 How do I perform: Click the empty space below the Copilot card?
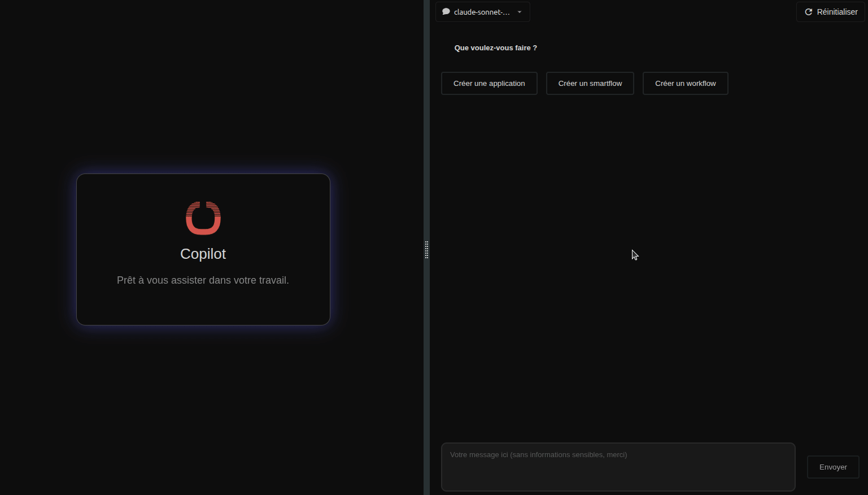pos(203,407)
